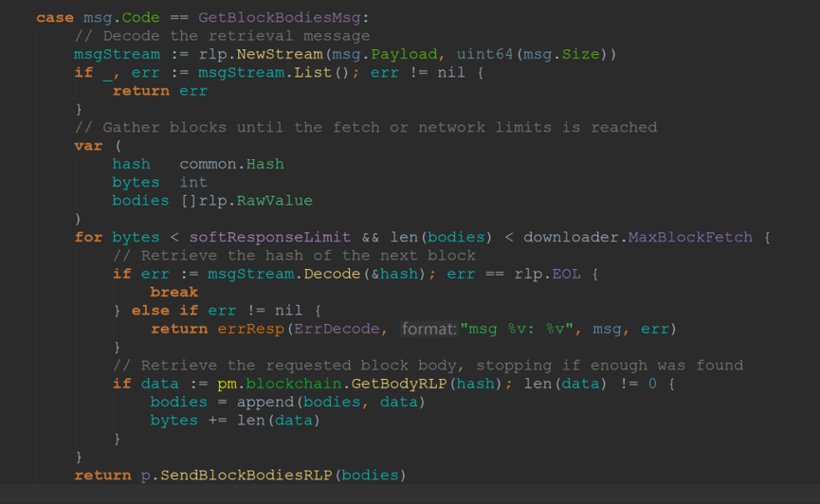Click the "bytes int" declaration line

(x=159, y=183)
